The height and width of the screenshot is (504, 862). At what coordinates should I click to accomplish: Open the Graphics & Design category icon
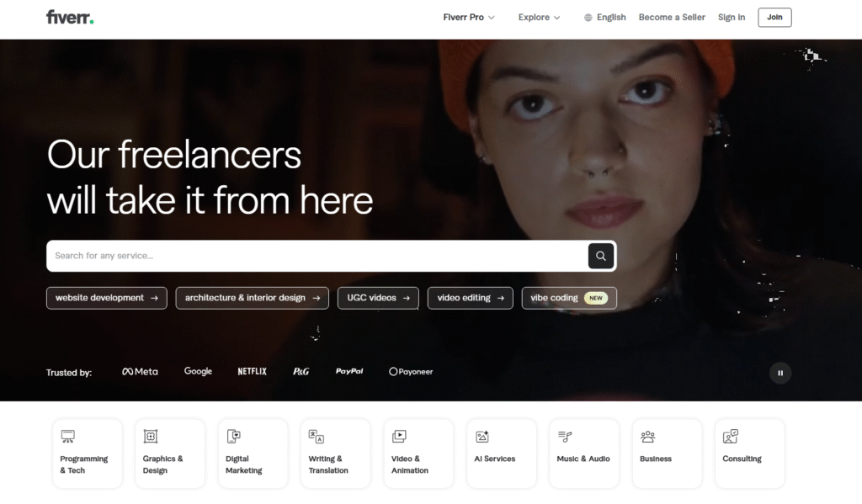[x=151, y=437]
